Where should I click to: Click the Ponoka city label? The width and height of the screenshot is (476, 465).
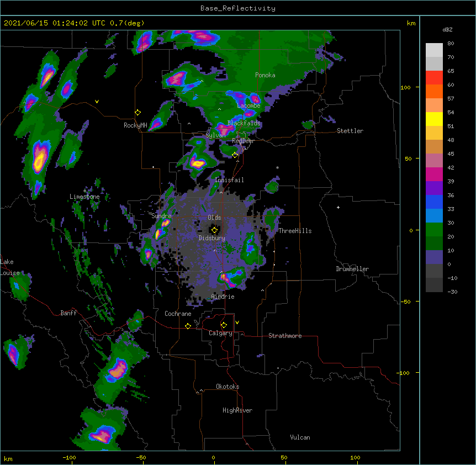265,75
